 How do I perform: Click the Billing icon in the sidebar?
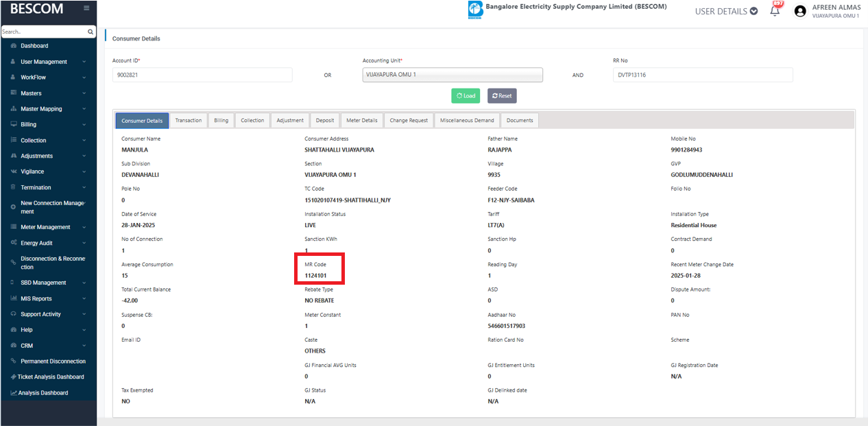(14, 125)
